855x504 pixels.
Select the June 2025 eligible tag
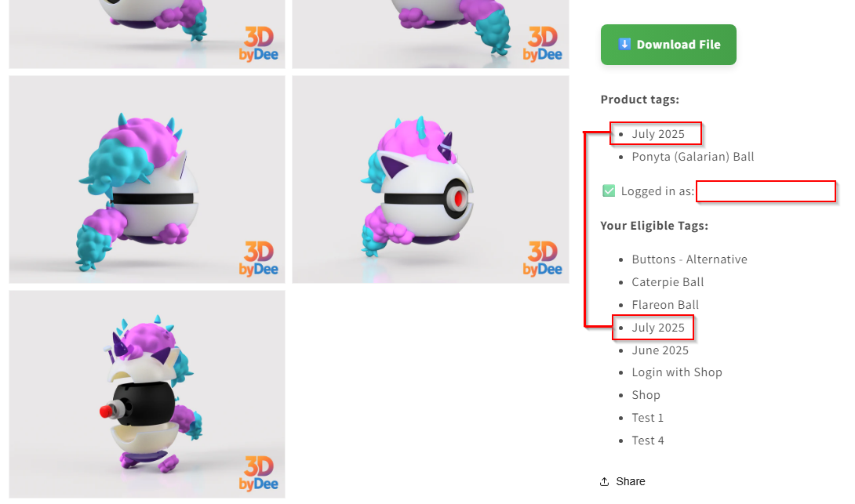(x=660, y=350)
